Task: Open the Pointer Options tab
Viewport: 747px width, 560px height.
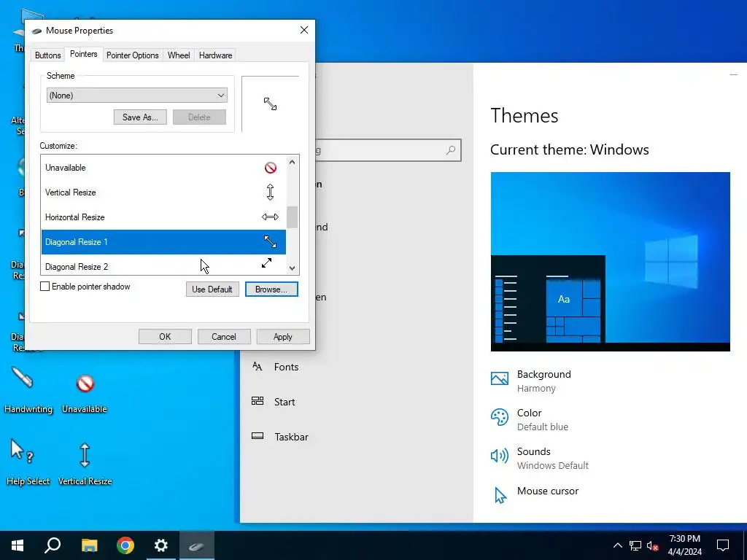Action: (133, 55)
